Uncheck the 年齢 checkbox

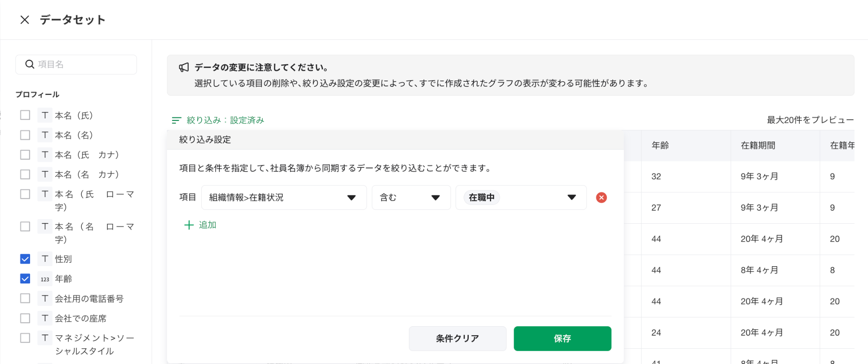[x=25, y=279]
